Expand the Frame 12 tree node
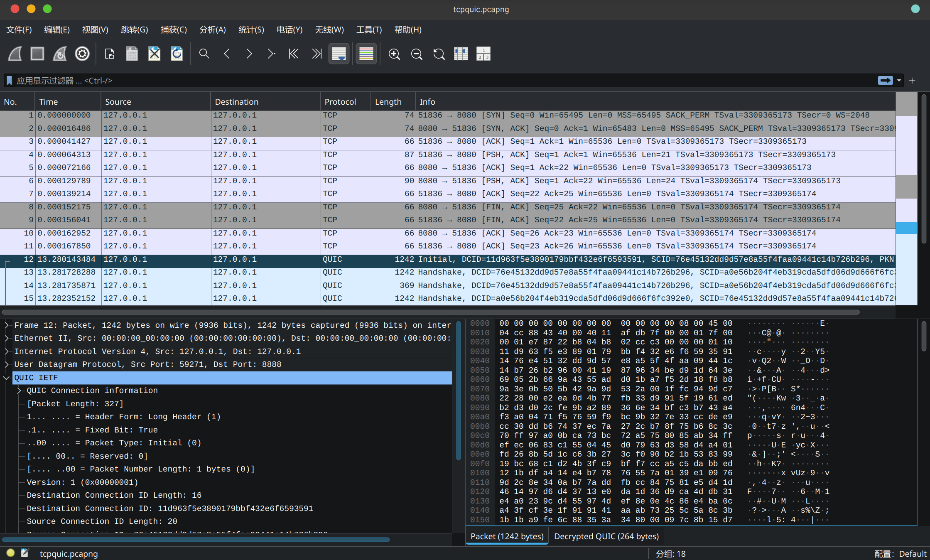Image resolution: width=930 pixels, height=560 pixels. [7, 325]
